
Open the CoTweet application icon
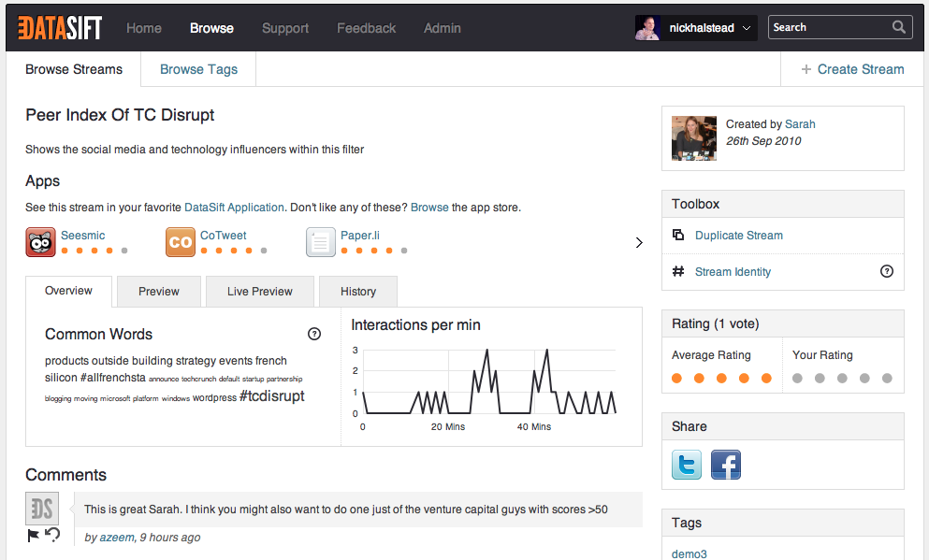pos(180,241)
